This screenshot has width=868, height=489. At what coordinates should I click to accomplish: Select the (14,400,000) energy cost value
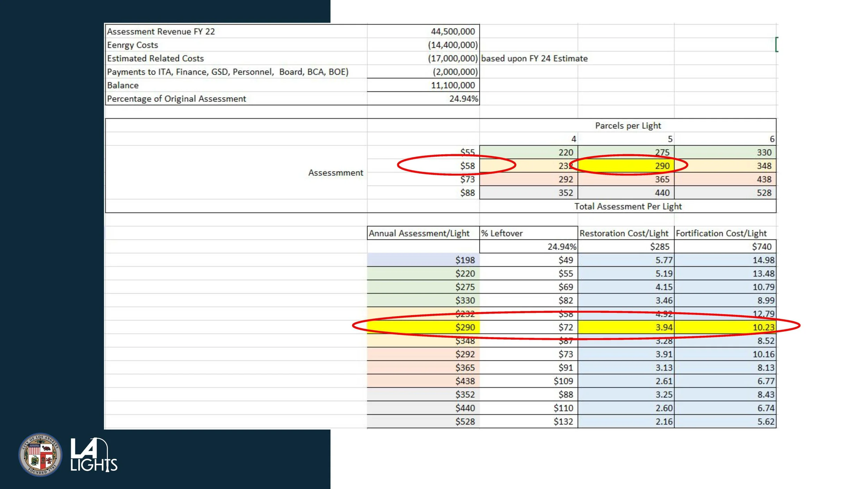pyautogui.click(x=423, y=45)
